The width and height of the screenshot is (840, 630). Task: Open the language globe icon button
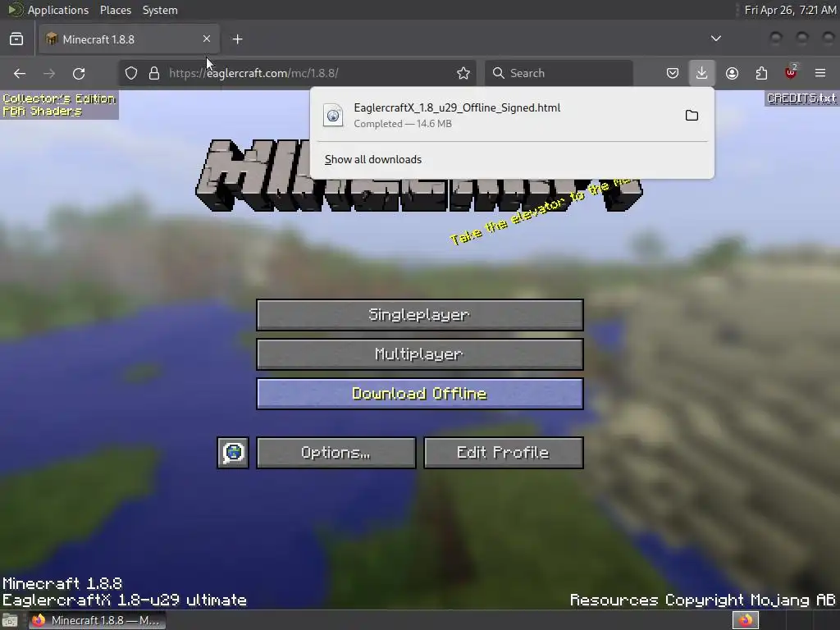pyautogui.click(x=233, y=453)
